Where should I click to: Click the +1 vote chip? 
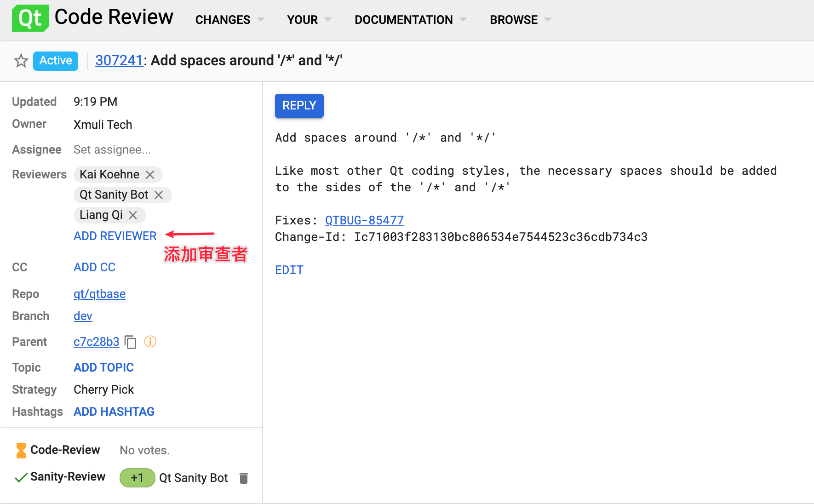137,478
